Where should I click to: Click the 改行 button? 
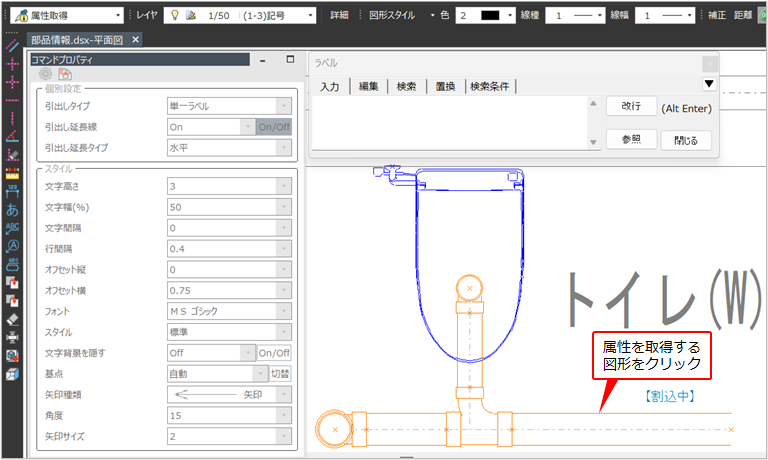631,106
